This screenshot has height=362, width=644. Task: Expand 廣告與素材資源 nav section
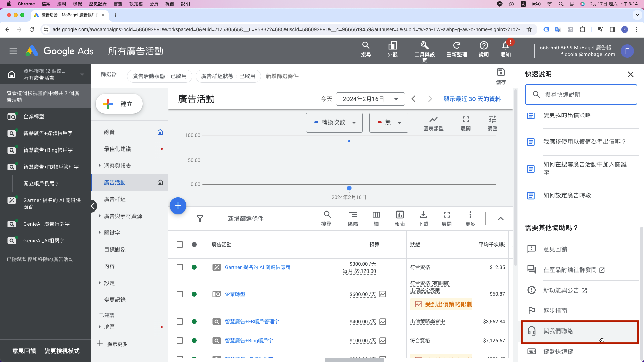click(100, 216)
